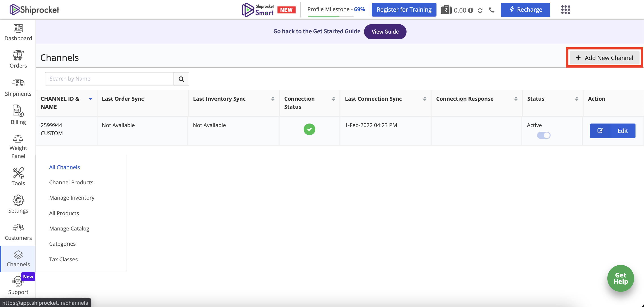This screenshot has height=307, width=644.
Task: Open the apps grid menu
Action: 566,10
